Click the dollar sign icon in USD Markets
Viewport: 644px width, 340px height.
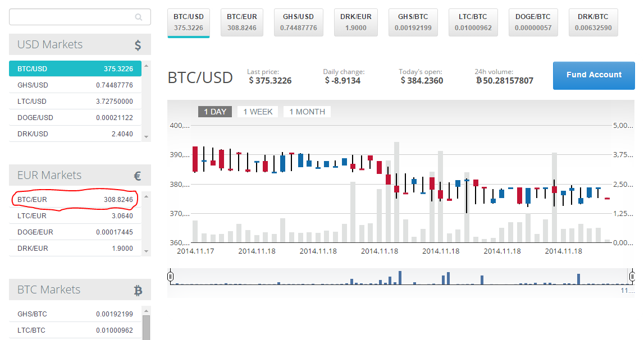138,45
